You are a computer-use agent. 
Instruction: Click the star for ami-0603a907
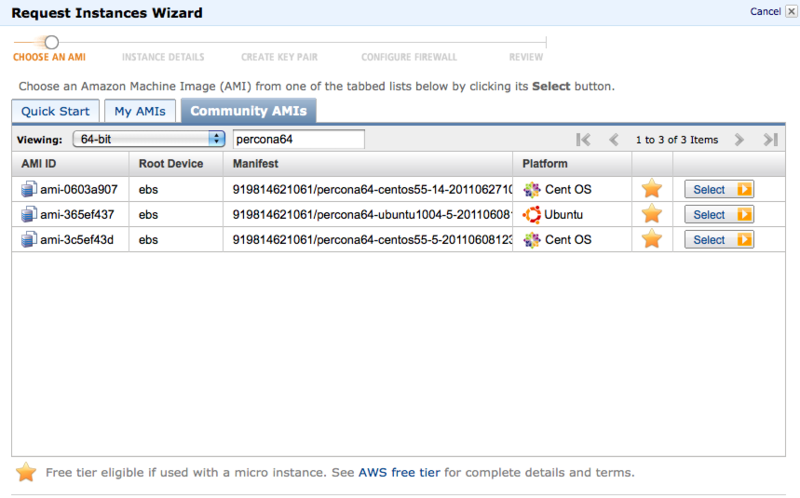click(652, 189)
